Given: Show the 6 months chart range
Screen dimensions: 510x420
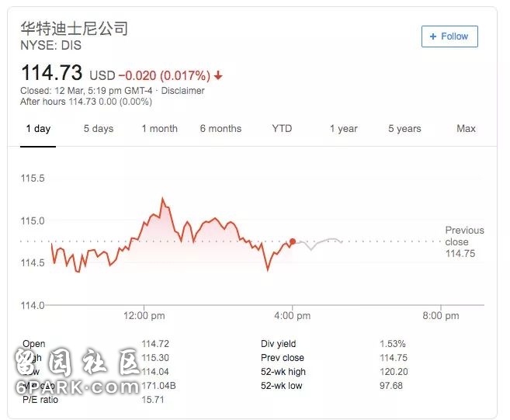Looking at the screenshot, I should click(220, 129).
